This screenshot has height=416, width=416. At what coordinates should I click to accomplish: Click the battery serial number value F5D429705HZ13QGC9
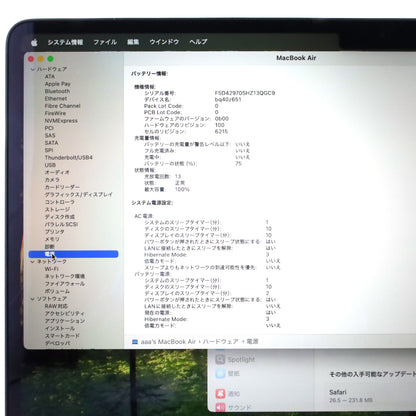point(245,93)
